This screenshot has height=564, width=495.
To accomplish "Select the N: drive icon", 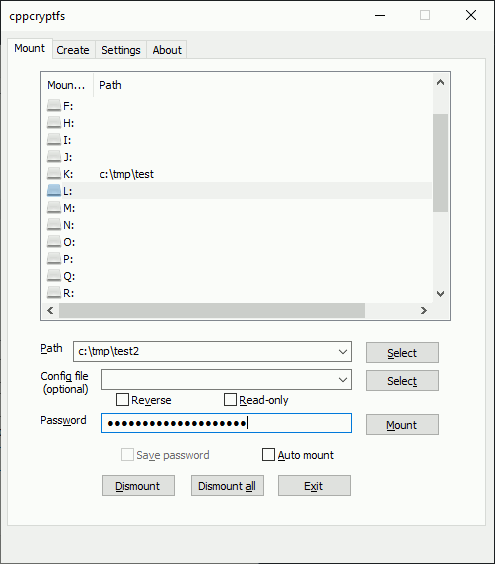I will 54,225.
